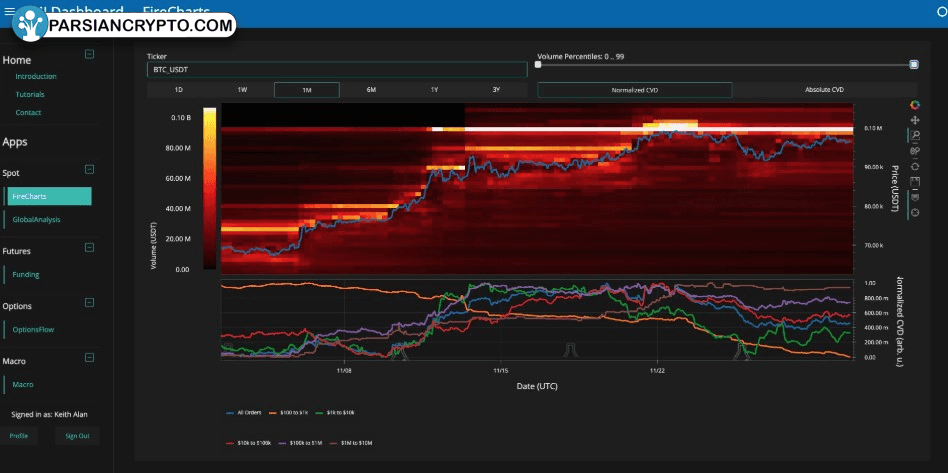The image size is (948, 473).
Task: Click the Bokeh logo in the chart toolbar
Action: click(x=915, y=105)
